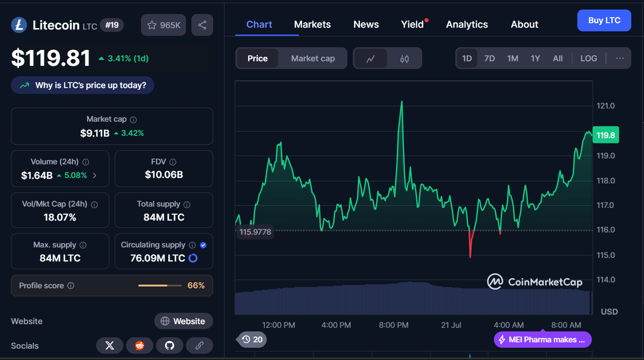Select Market cap chart mode

click(313, 59)
